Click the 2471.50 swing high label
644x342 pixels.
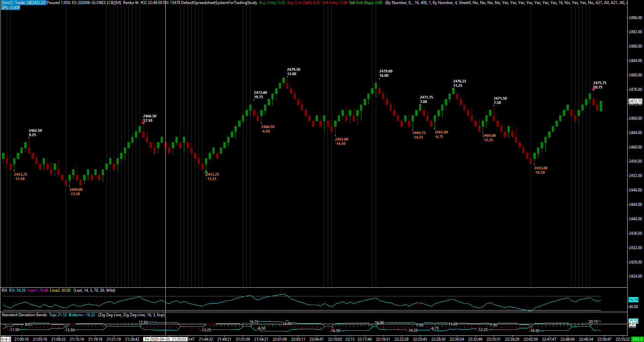point(500,99)
